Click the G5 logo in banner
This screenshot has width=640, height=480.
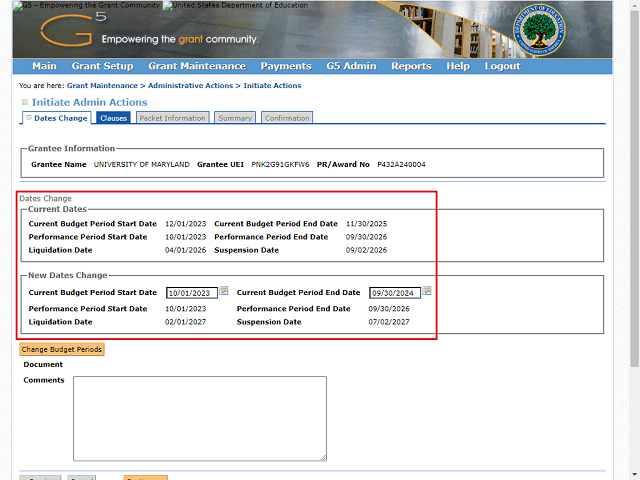tap(73, 29)
